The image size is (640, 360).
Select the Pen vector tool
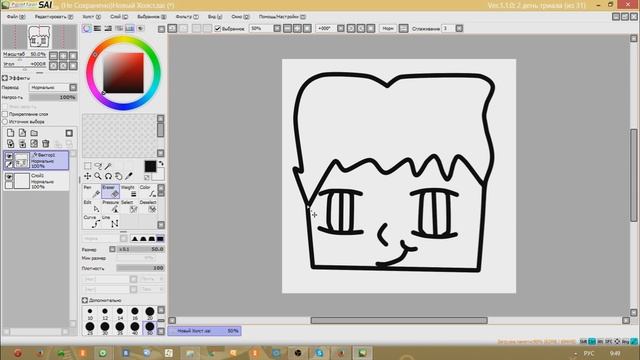pyautogui.click(x=92, y=191)
